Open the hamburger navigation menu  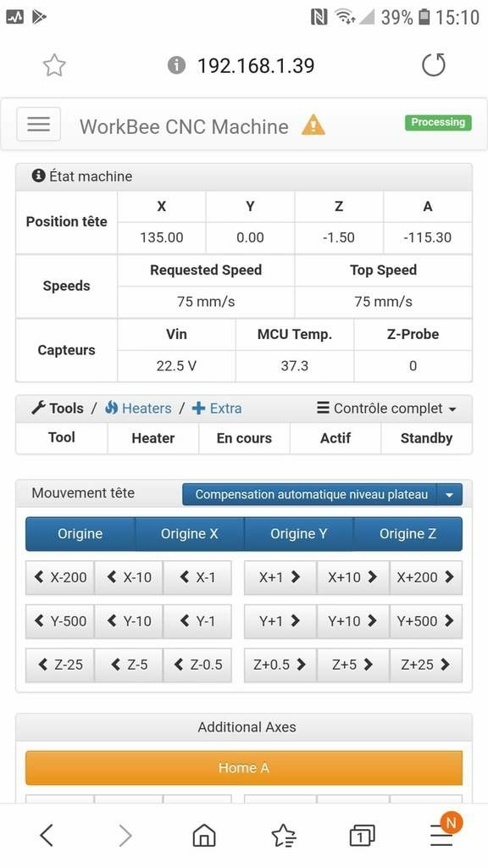point(38,124)
